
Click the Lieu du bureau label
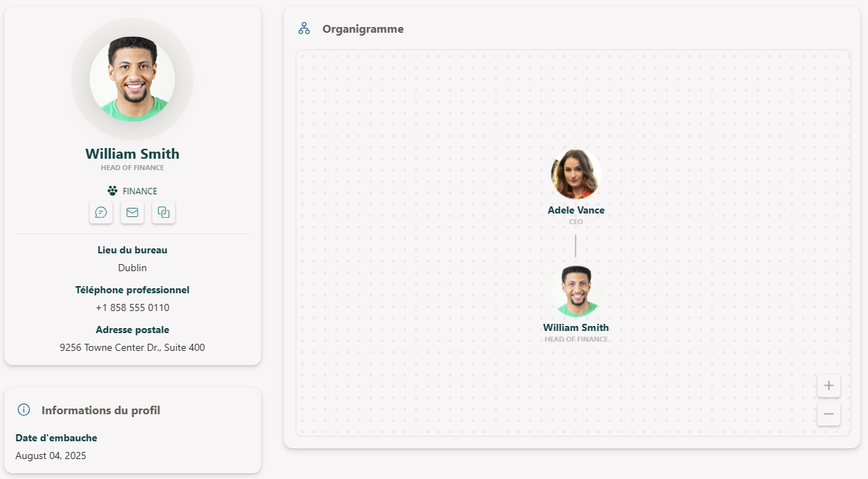[132, 250]
